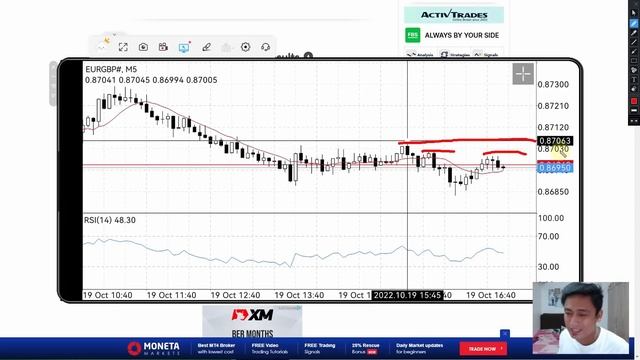This screenshot has width=640, height=360.
Task: Open the XM BER MONTHS banner
Action: [x=252, y=322]
